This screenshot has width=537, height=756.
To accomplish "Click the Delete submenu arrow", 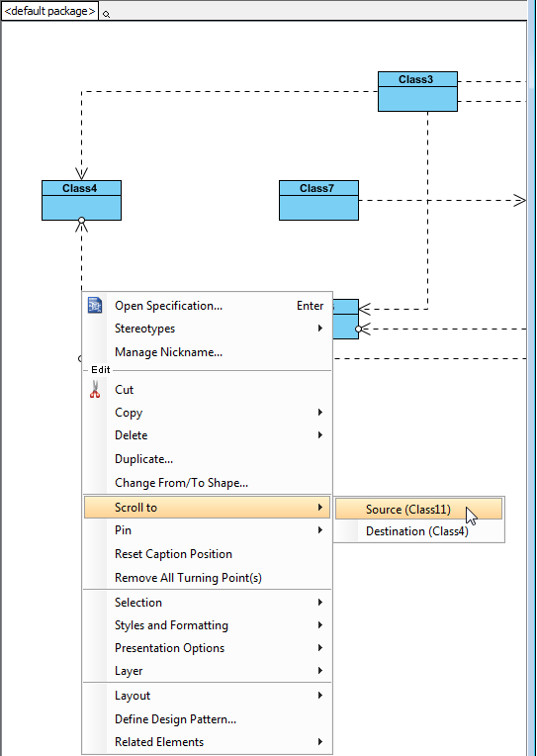I will click(x=320, y=434).
